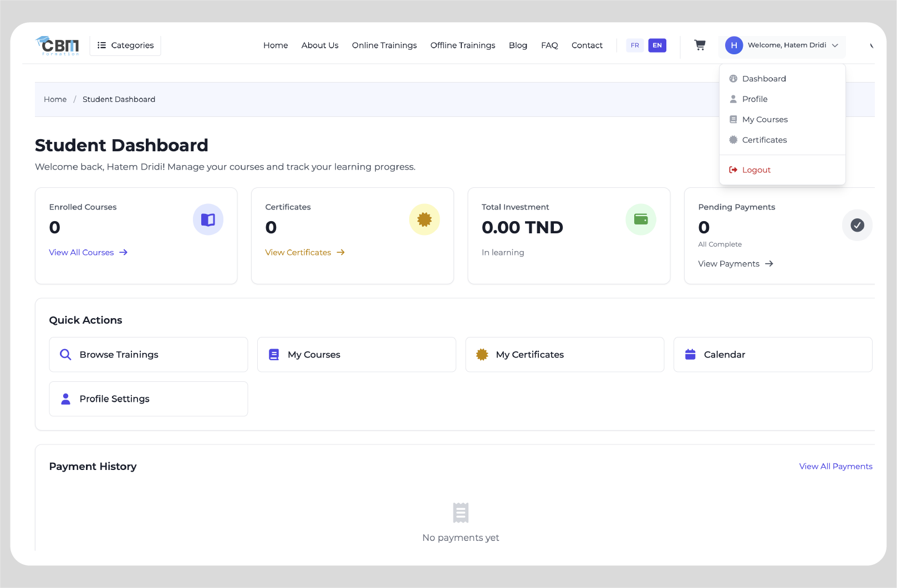The width and height of the screenshot is (897, 588).
Task: Click the CBM Formation logo
Action: click(x=58, y=45)
